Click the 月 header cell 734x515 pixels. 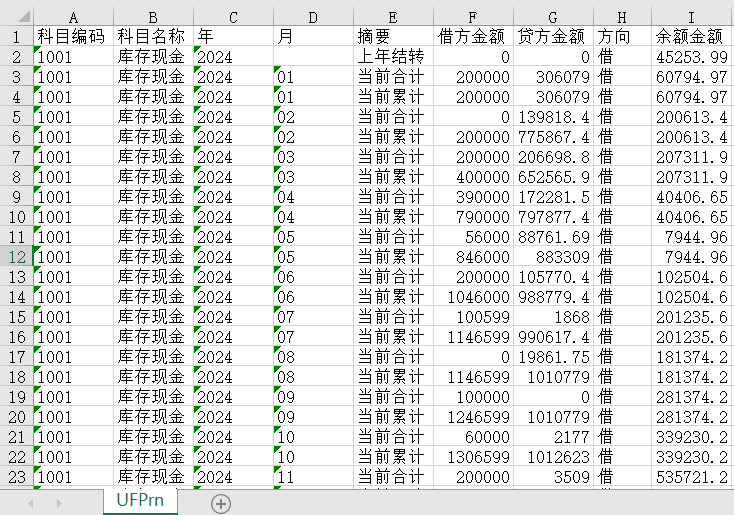314,36
